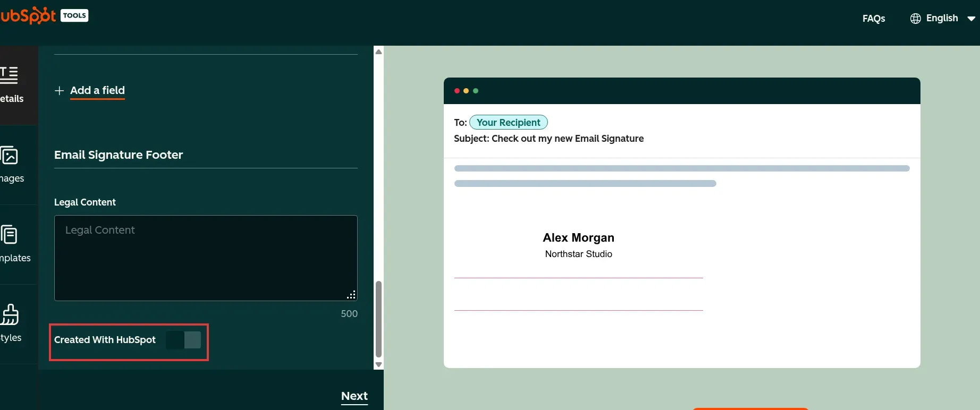980x410 pixels.
Task: Click the TOOLS badge next to logo
Action: click(74, 15)
